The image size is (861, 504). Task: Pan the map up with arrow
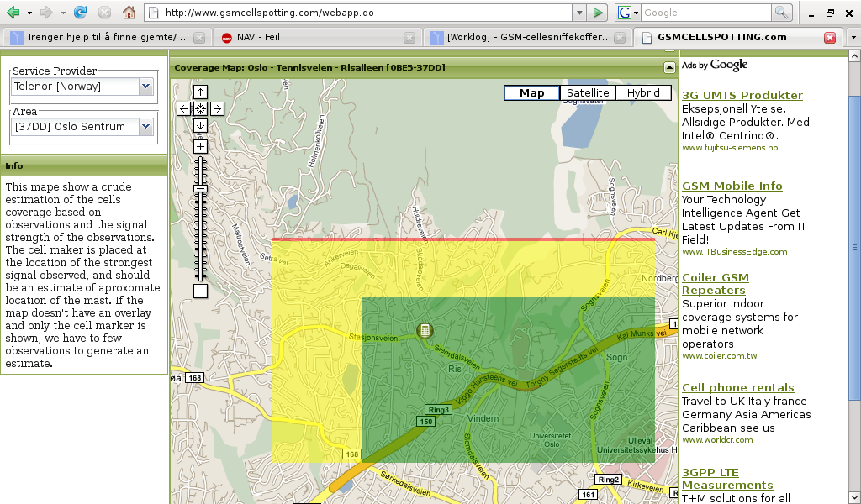click(200, 92)
